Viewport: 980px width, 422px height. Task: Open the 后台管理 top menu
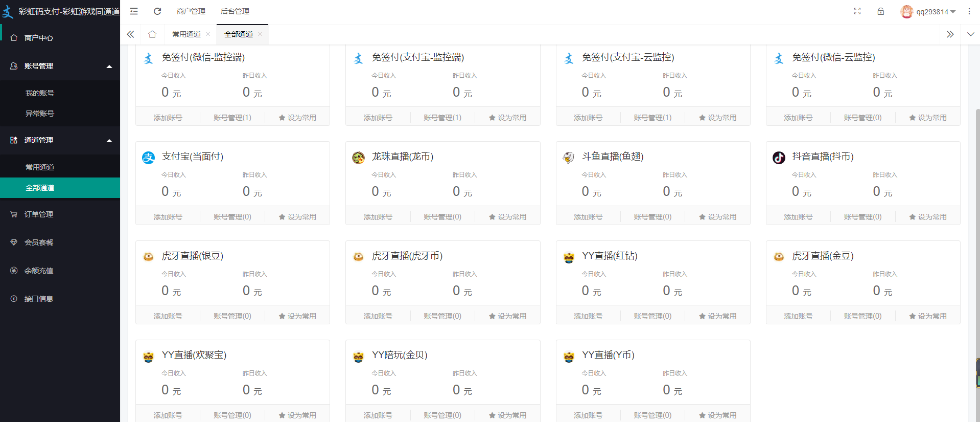point(235,11)
